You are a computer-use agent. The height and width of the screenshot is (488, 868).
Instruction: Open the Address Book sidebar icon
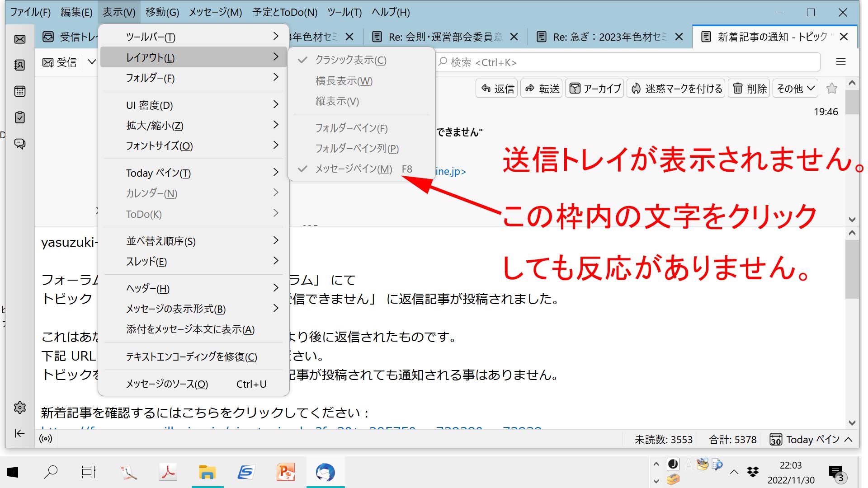point(20,65)
